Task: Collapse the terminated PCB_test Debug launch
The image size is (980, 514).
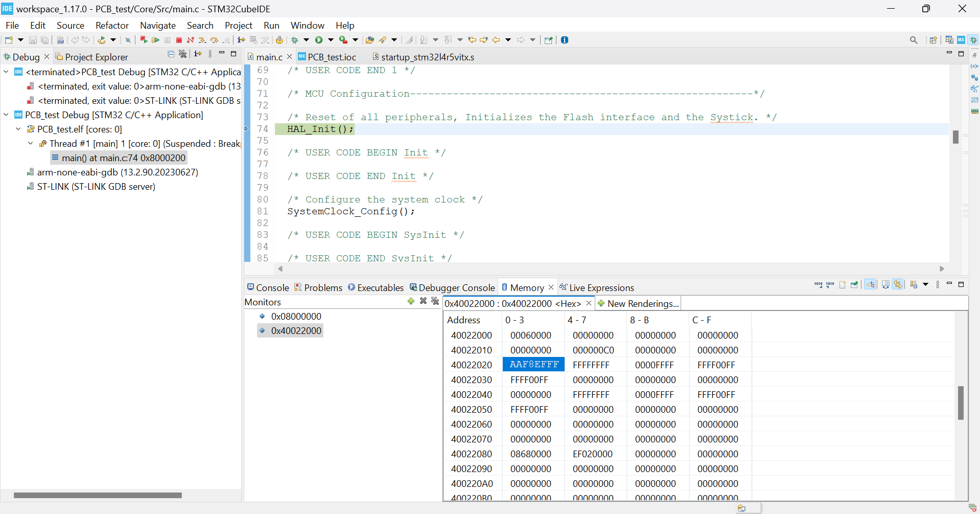Action: [x=6, y=72]
